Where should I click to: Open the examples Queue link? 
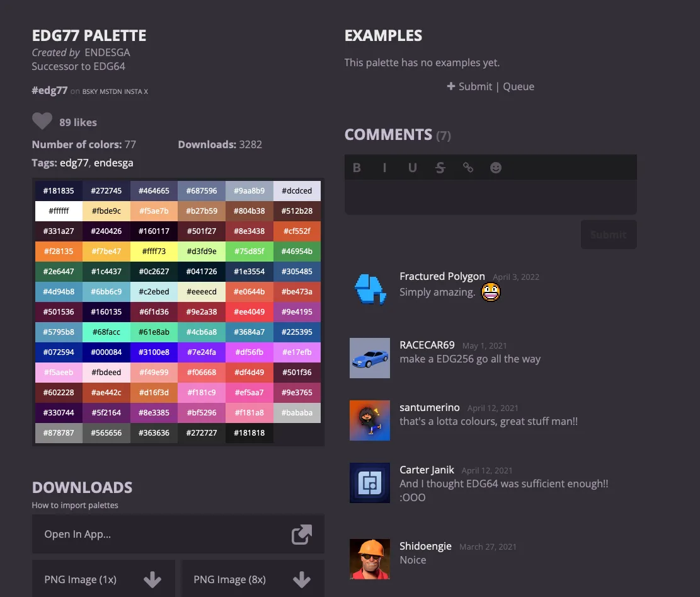click(519, 86)
